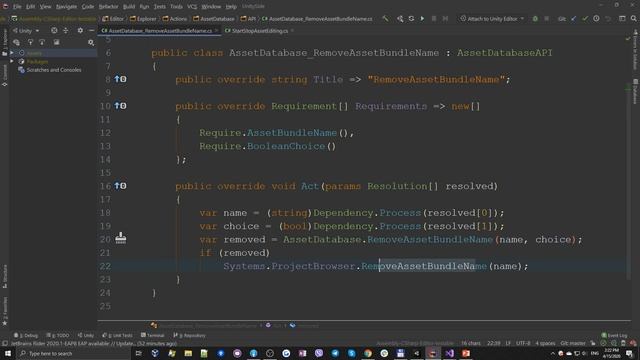Open Git history clock icon
Viewport: 640px width, 360px height.
point(596,19)
